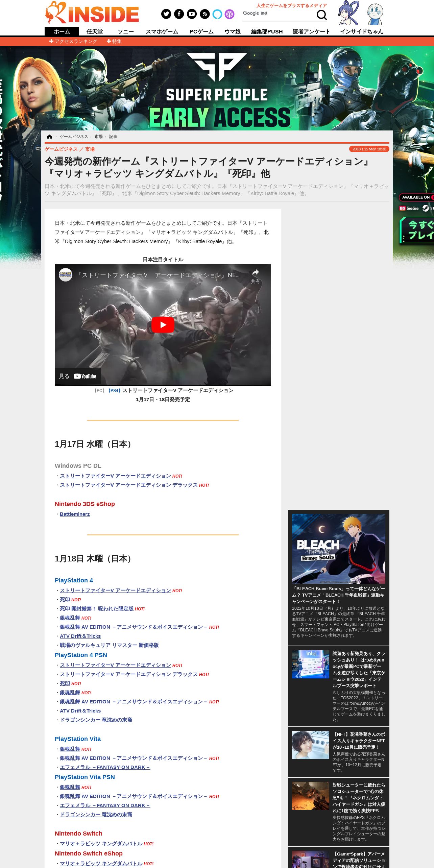Open the RSS feed icon
The height and width of the screenshot is (868, 434).
[x=204, y=14]
